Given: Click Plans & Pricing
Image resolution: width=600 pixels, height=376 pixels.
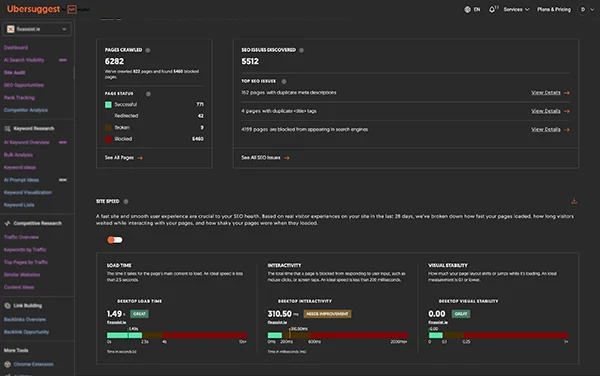Looking at the screenshot, I should (x=554, y=9).
